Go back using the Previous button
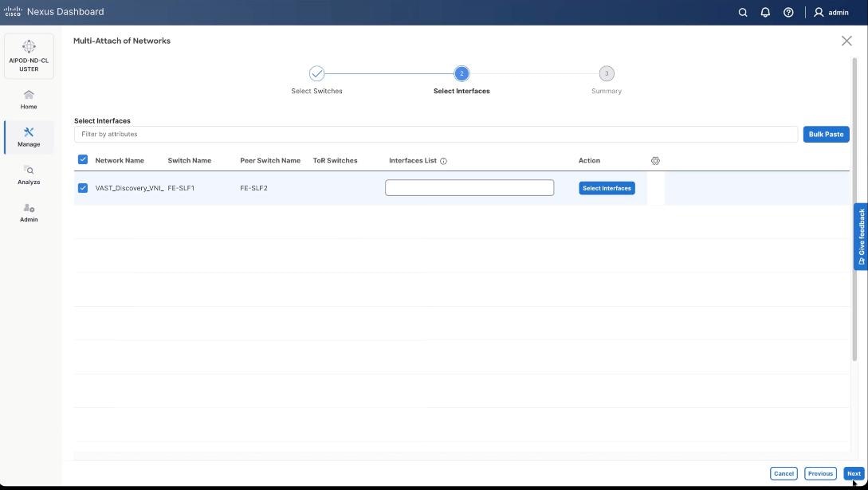 pyautogui.click(x=820, y=472)
